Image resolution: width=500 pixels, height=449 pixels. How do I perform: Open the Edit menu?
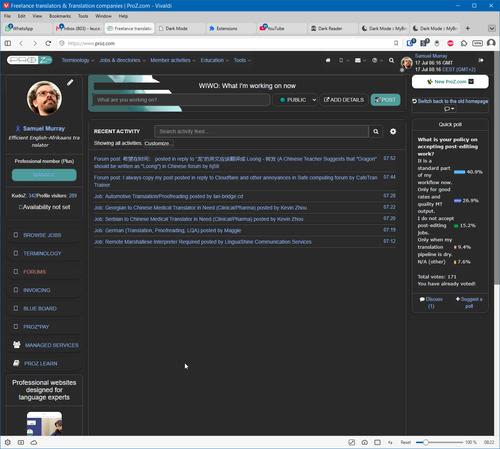(x=22, y=16)
